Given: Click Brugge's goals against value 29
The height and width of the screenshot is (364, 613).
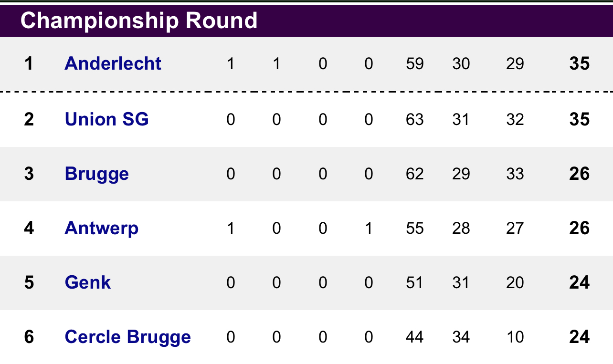Looking at the screenshot, I should pos(461,174).
